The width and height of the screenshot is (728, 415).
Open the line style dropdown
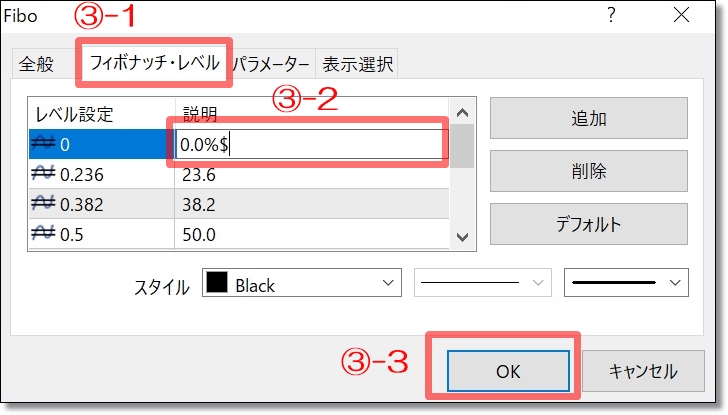point(483,282)
